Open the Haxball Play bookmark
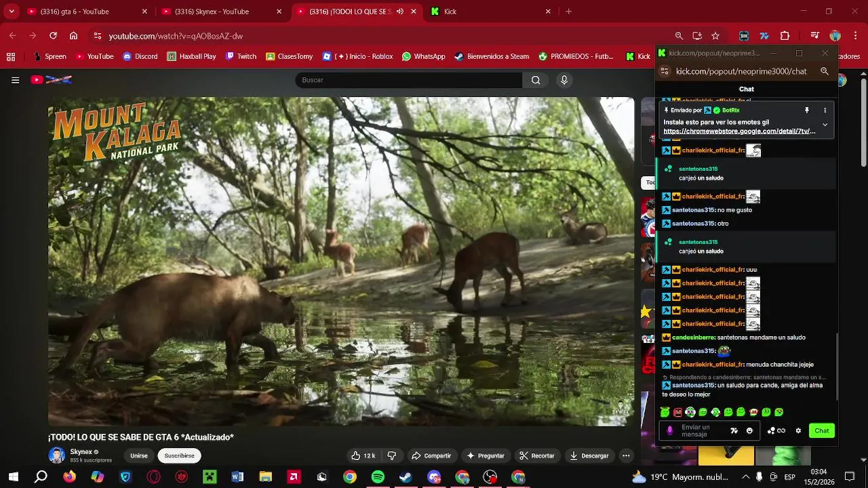 tap(191, 56)
